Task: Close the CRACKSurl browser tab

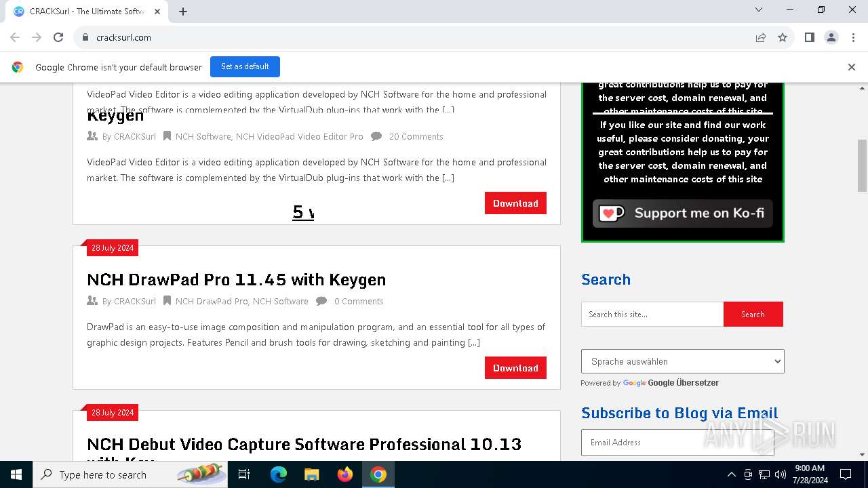Action: (x=157, y=11)
